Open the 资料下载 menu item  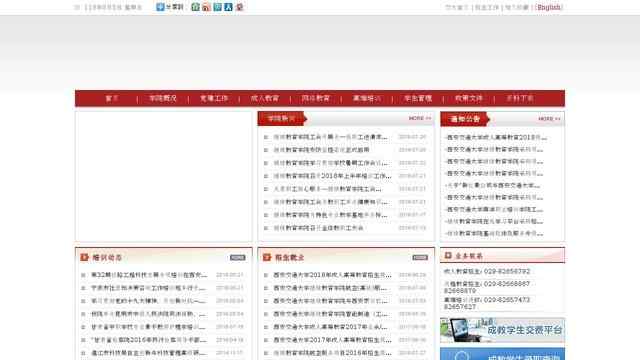[520, 98]
